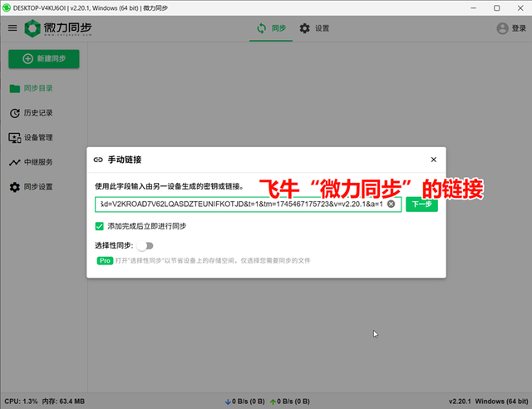Click the 登录 text link
532x409 pixels.
tap(519, 28)
